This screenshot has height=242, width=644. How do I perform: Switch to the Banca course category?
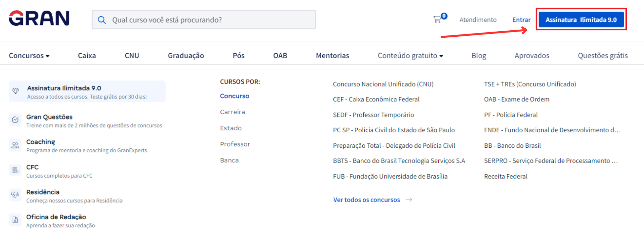(229, 160)
